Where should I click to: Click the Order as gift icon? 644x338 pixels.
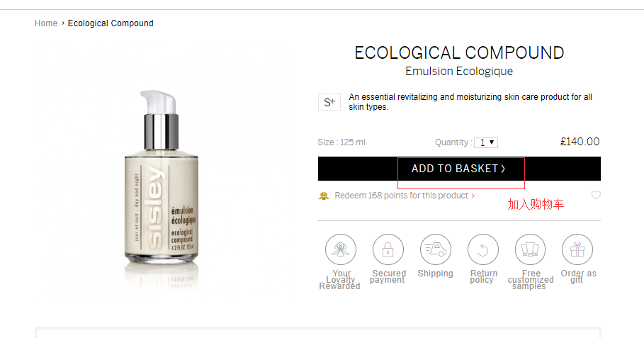click(577, 249)
